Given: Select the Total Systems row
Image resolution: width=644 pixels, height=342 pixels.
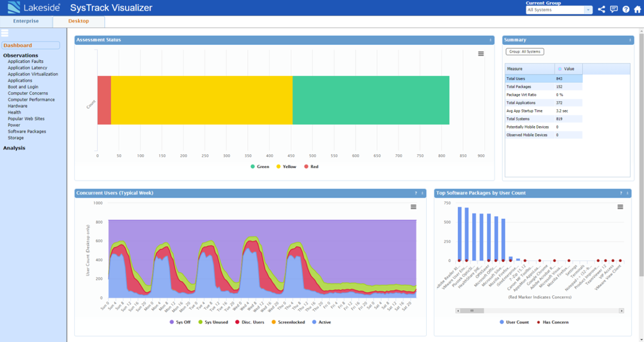Looking at the screenshot, I should 543,119.
